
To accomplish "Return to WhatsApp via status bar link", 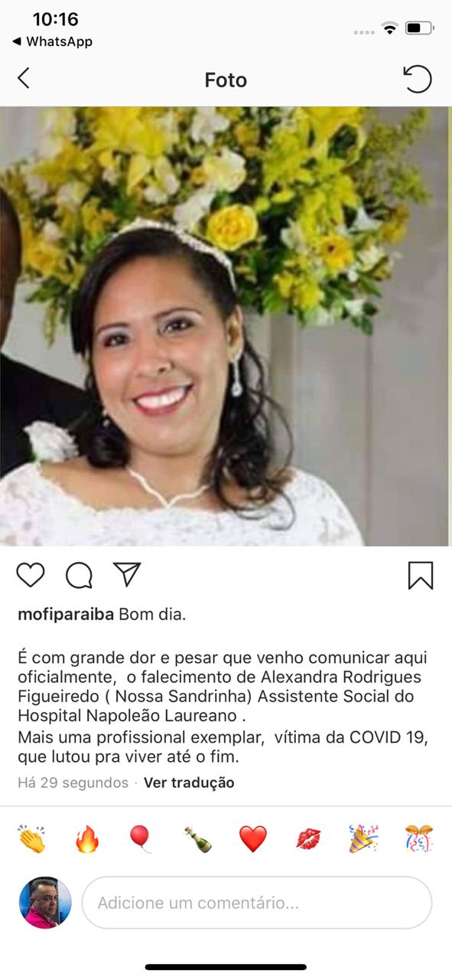I will (x=52, y=41).
